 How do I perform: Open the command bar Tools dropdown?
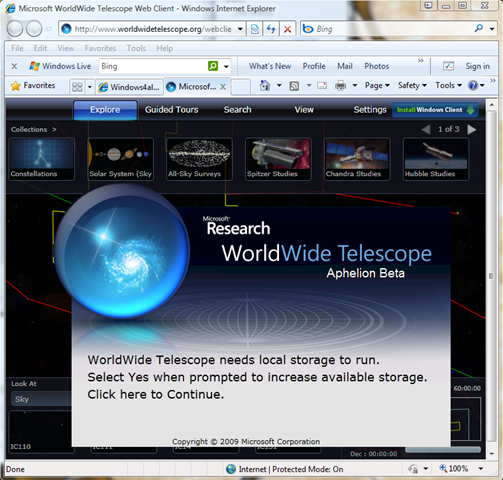tap(448, 86)
